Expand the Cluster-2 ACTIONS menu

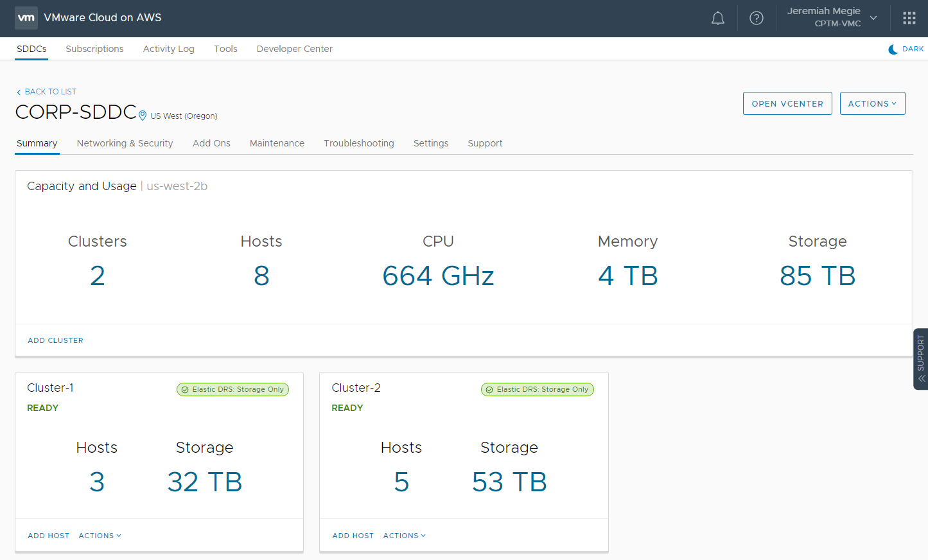coord(404,536)
